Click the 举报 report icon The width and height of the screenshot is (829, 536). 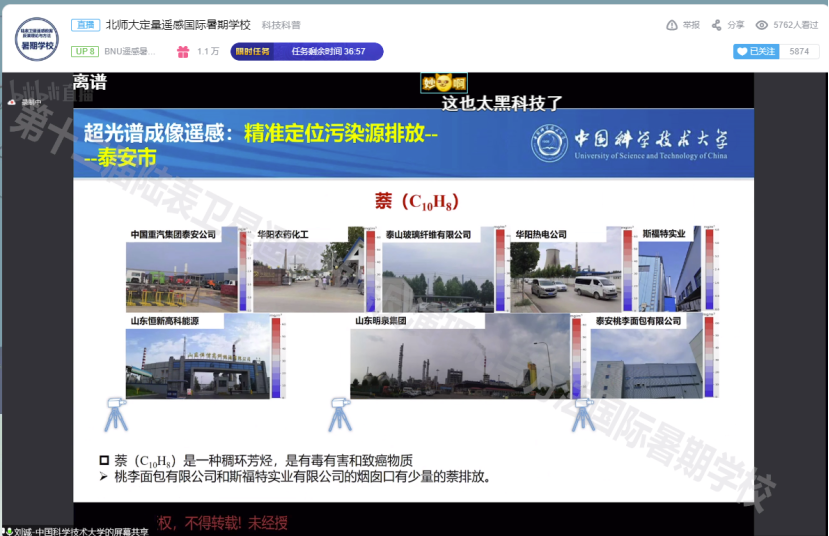point(672,25)
